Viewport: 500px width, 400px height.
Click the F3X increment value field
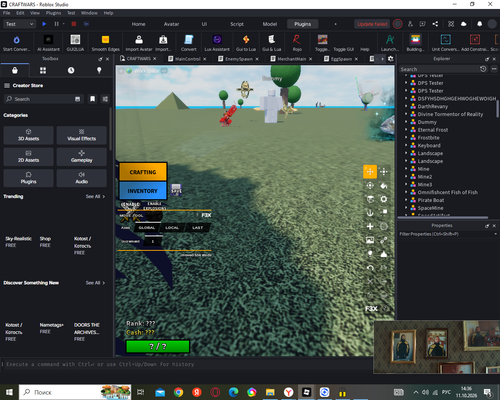coord(153,241)
